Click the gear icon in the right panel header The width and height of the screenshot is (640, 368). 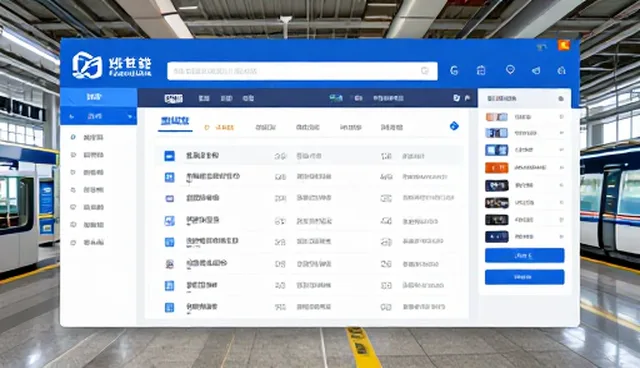(561, 99)
